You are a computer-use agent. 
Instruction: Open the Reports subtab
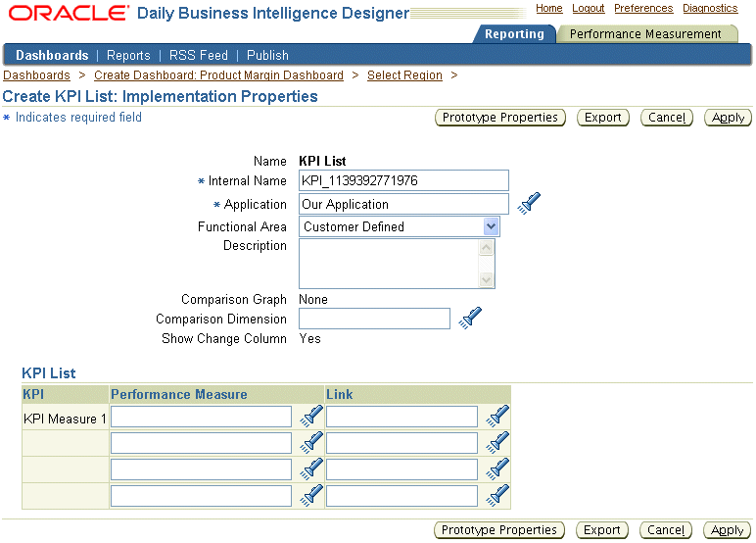coord(128,55)
